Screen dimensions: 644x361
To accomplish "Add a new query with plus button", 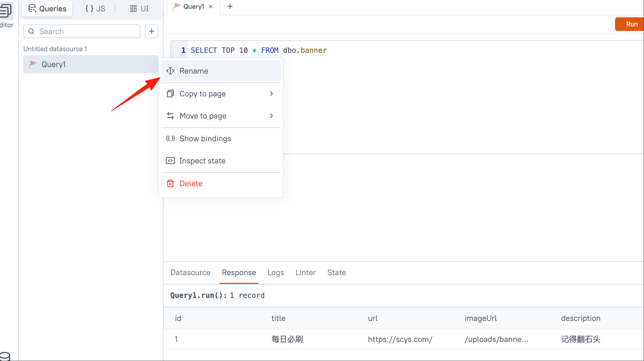I will [x=152, y=31].
